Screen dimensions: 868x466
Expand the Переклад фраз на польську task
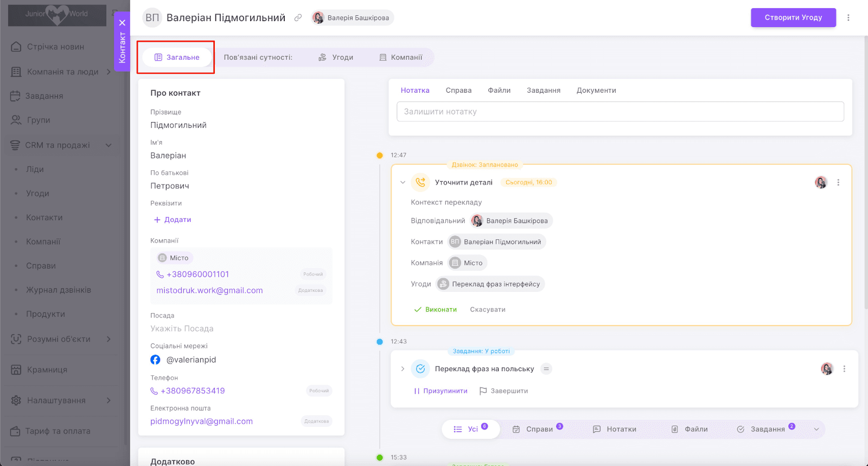click(403, 369)
